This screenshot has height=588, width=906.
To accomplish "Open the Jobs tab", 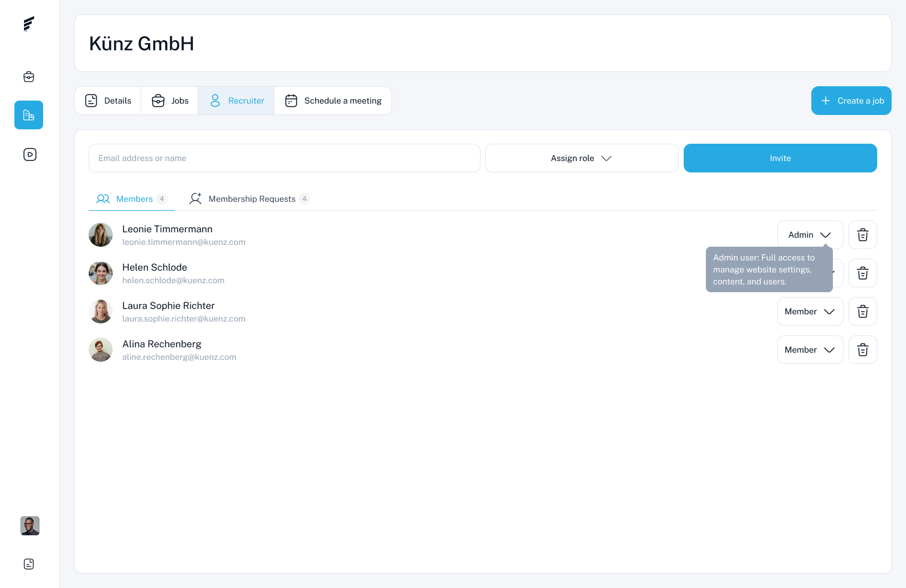I will tap(170, 101).
